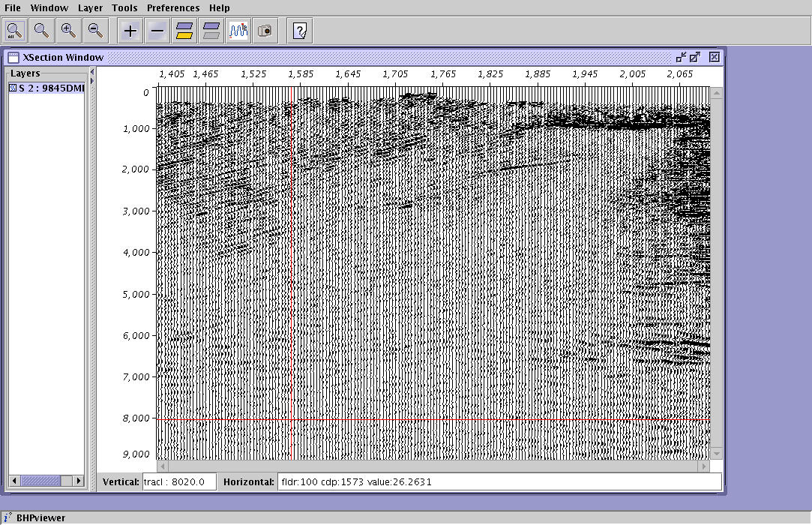This screenshot has height=525, width=812.
Task: Select the plain magnifier zoom tool
Action: [41, 31]
